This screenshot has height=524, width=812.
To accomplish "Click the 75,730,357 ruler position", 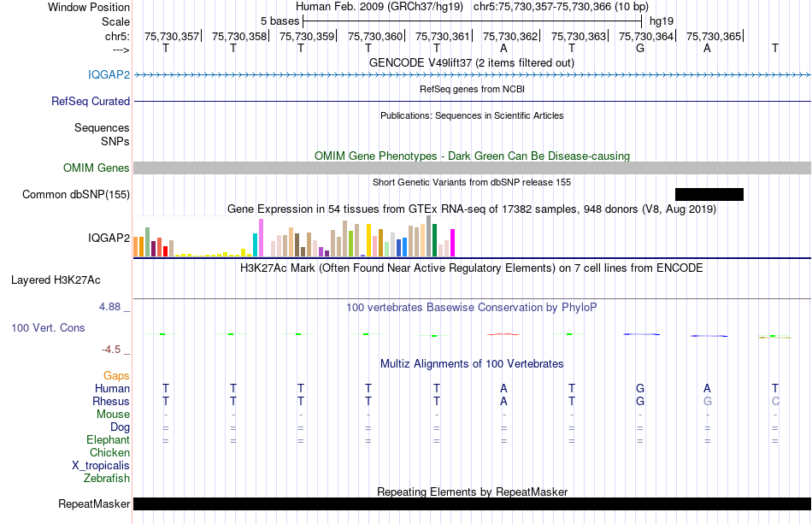I will pos(172,36).
